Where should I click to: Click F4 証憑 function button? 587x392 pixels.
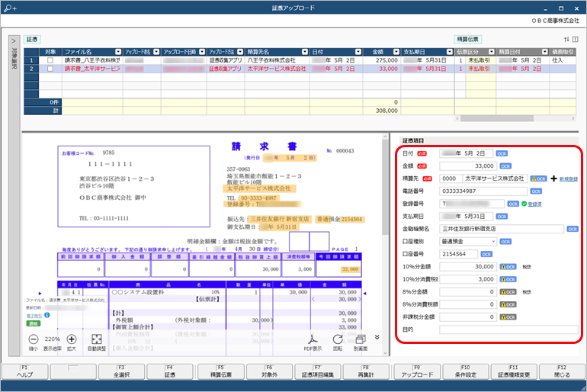point(169,371)
